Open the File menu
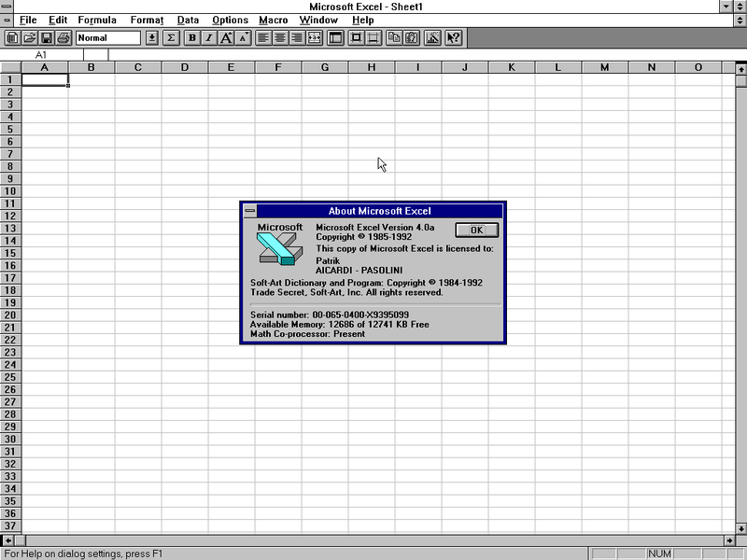The width and height of the screenshot is (747, 560). tap(28, 20)
